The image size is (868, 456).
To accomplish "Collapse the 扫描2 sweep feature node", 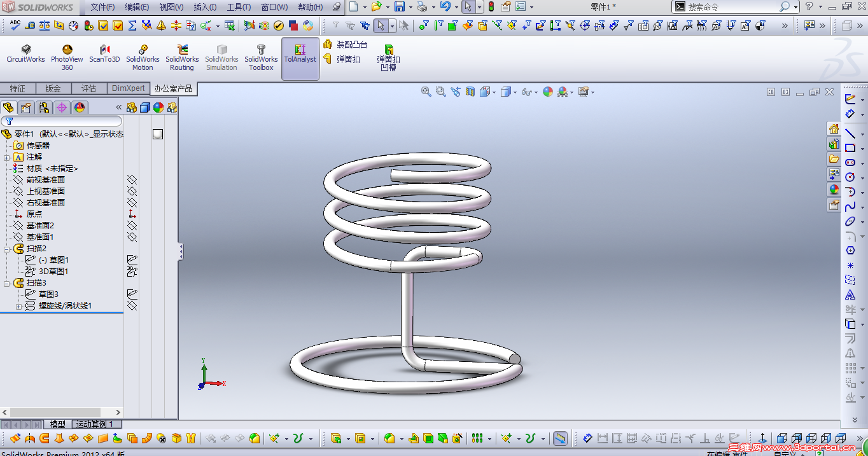I will pos(7,249).
